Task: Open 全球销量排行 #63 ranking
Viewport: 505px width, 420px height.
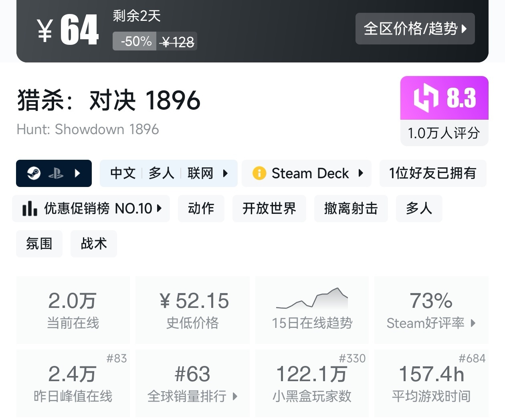Action: pos(192,383)
